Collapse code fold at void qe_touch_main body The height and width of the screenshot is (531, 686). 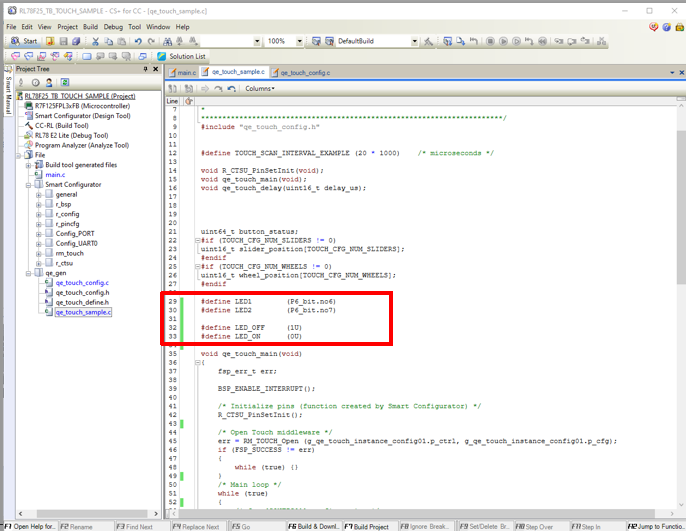[x=198, y=362]
